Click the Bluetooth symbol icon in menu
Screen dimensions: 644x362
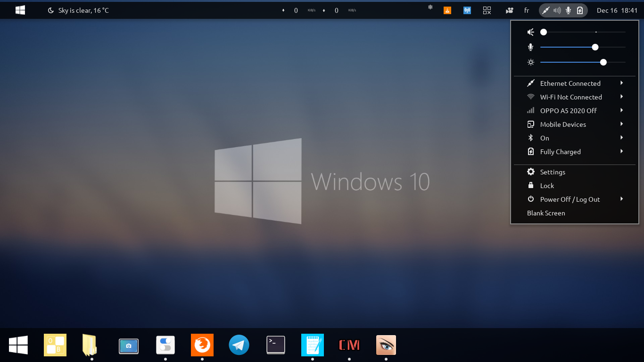point(531,138)
